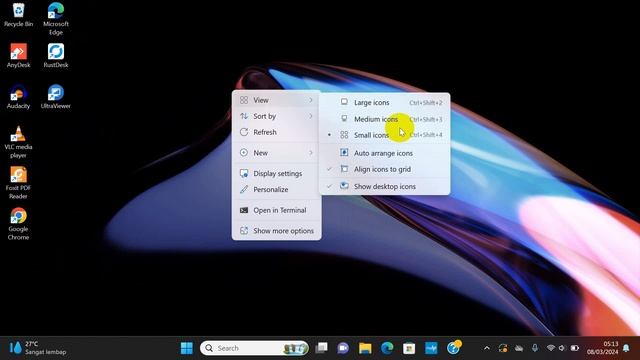Click the taskbar Search box
The width and height of the screenshot is (640, 360).
click(254, 348)
